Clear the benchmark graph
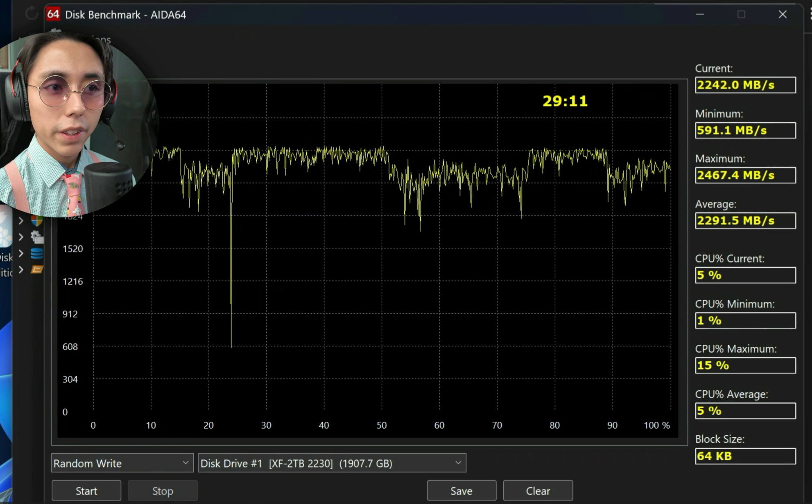The width and height of the screenshot is (812, 504). (537, 490)
